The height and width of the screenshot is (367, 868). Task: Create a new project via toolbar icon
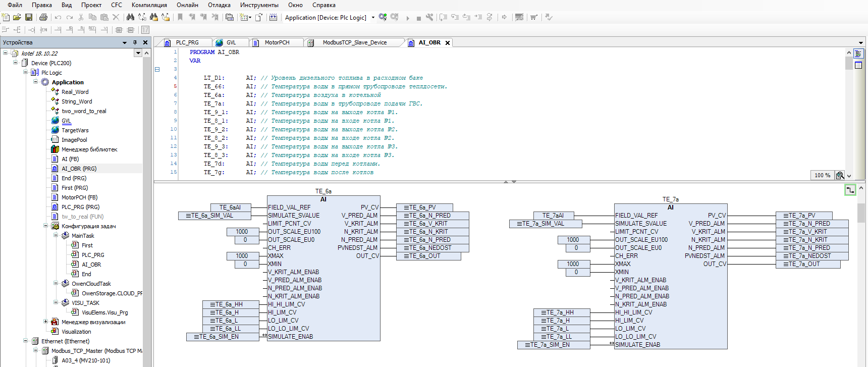tap(6, 17)
